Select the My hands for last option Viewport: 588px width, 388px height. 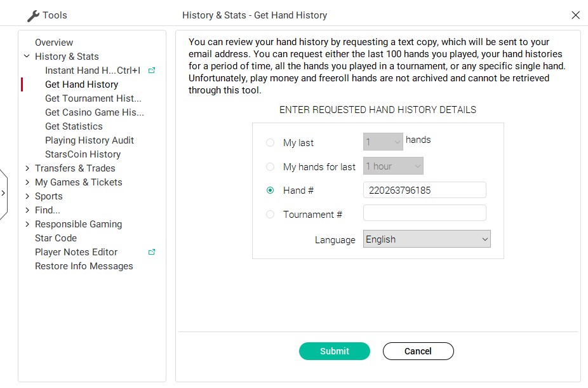pos(270,166)
